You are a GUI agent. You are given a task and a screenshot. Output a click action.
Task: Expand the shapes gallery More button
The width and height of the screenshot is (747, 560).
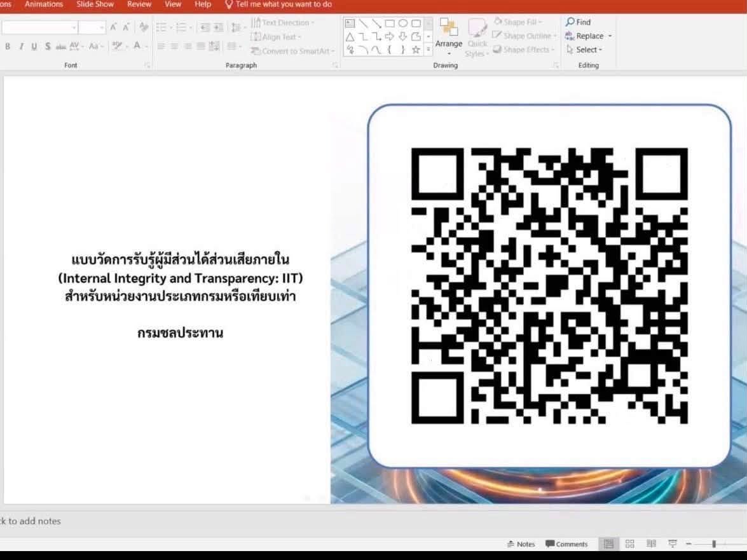(x=428, y=50)
